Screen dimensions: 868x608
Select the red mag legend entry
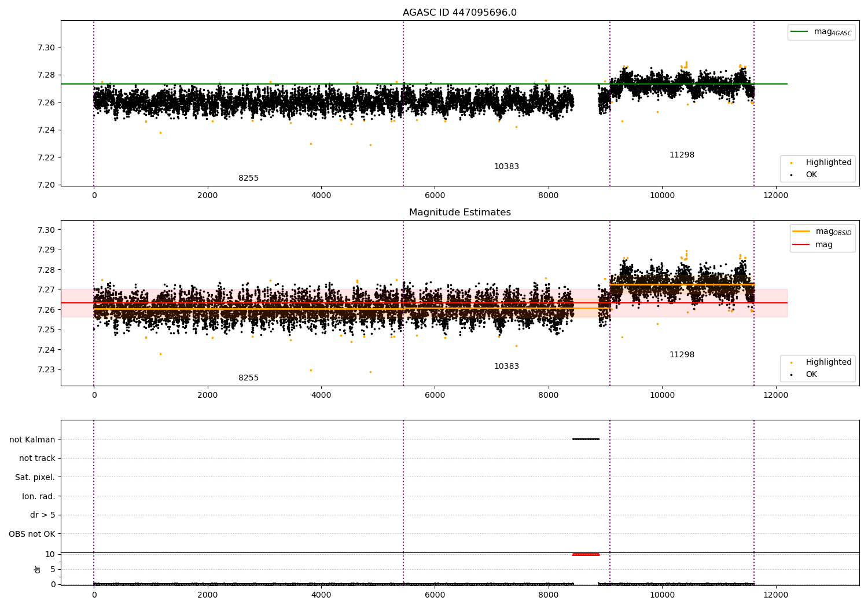tap(812, 244)
